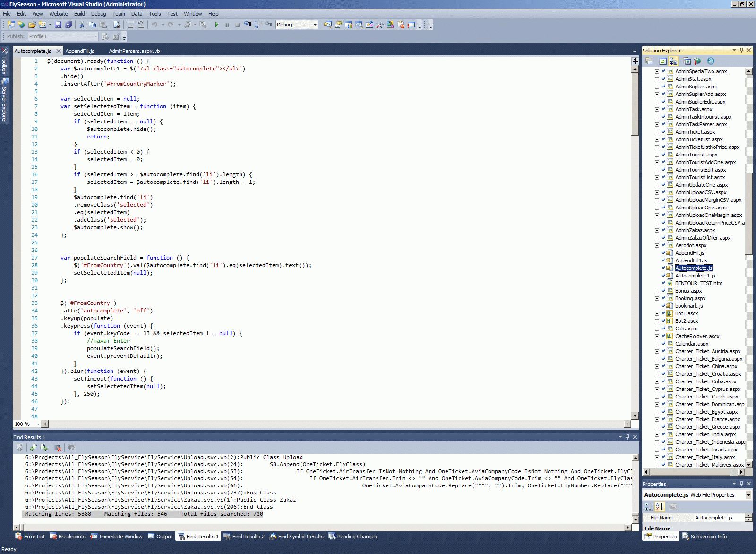Viewport: 756px width, 554px height.
Task: Expand the Bonus.aspx tree node
Action: coord(657,291)
